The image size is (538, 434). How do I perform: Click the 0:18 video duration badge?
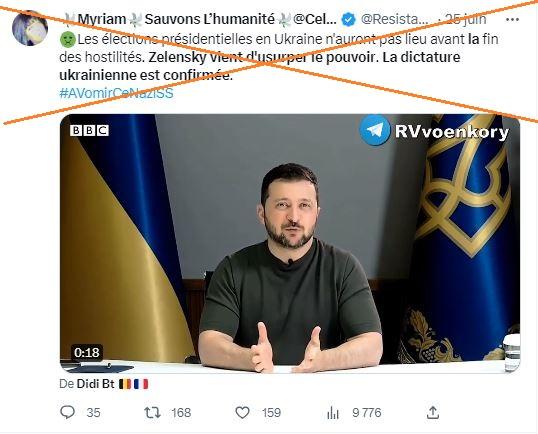[87, 352]
